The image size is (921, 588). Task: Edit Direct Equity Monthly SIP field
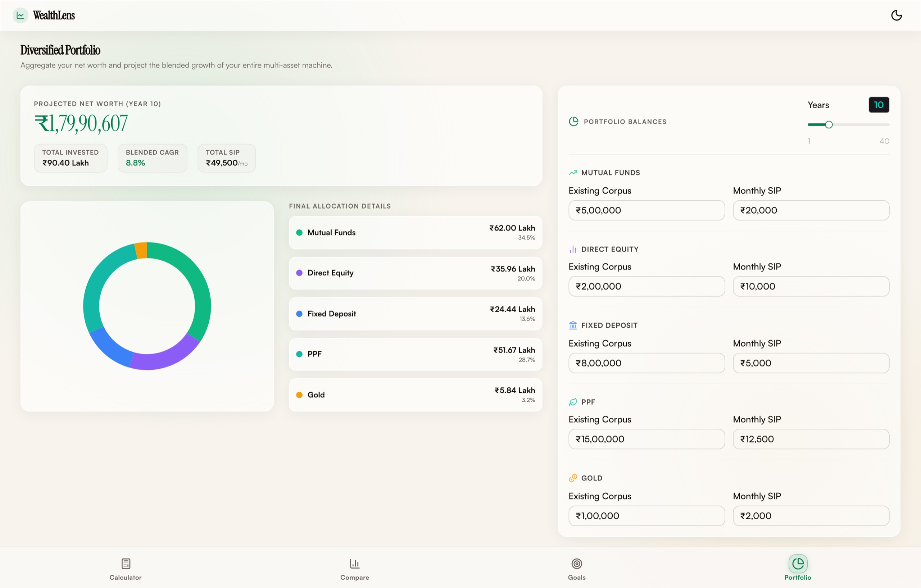(x=811, y=286)
